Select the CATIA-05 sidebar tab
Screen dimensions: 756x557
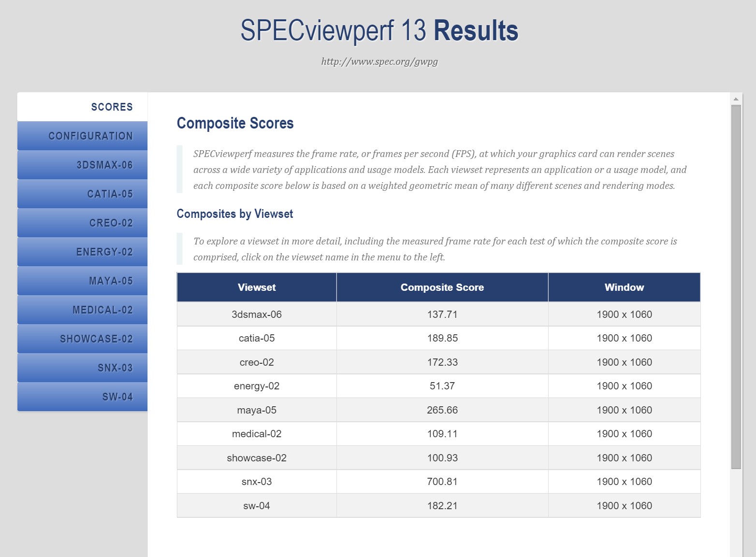click(82, 194)
